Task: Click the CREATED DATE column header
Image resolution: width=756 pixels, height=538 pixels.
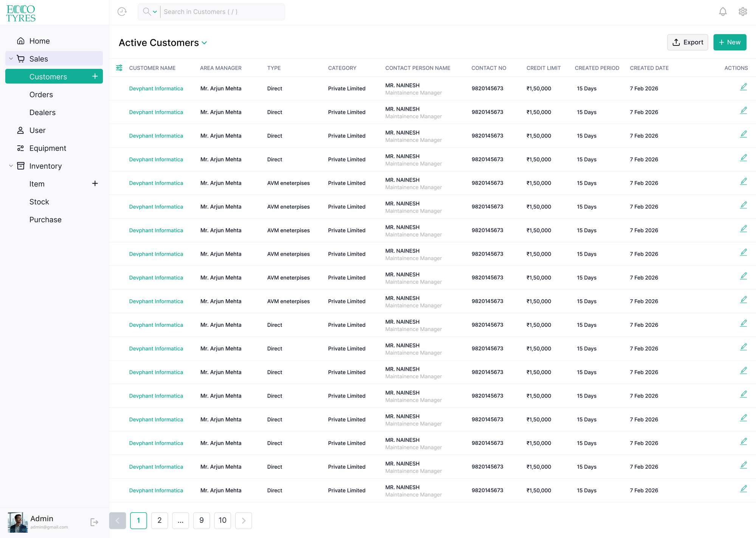Action: click(x=649, y=68)
